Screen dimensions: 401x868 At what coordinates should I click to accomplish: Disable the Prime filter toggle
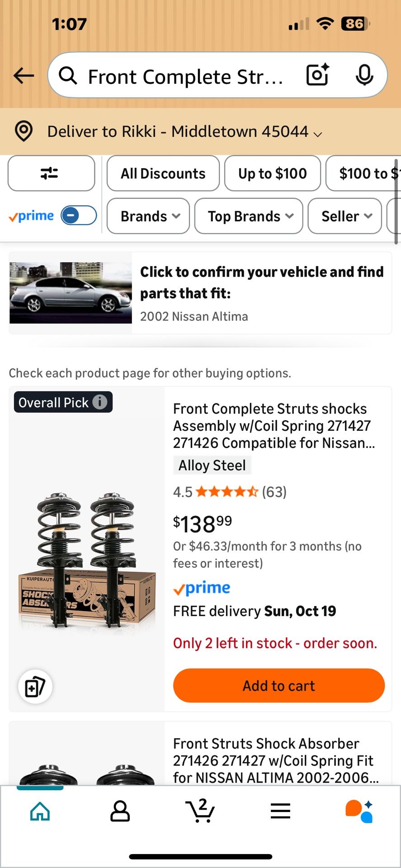[78, 216]
